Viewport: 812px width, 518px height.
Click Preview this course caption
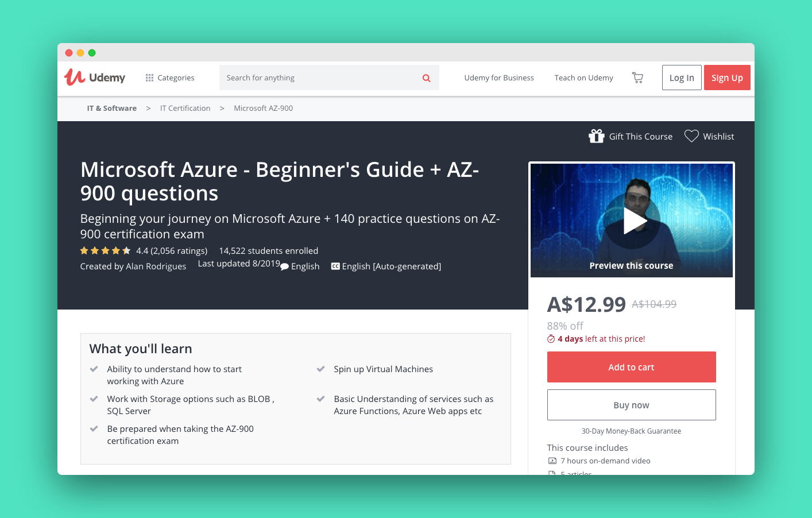[x=631, y=266]
